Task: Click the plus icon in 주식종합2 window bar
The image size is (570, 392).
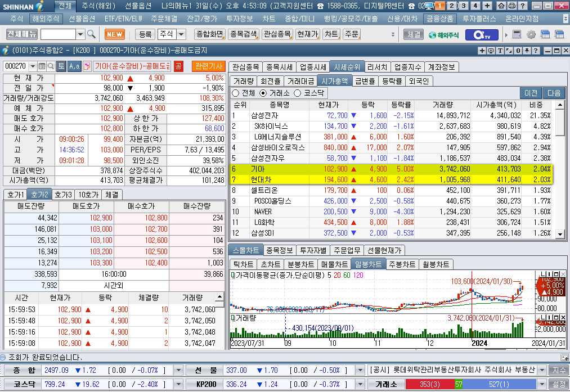Action: [x=482, y=51]
